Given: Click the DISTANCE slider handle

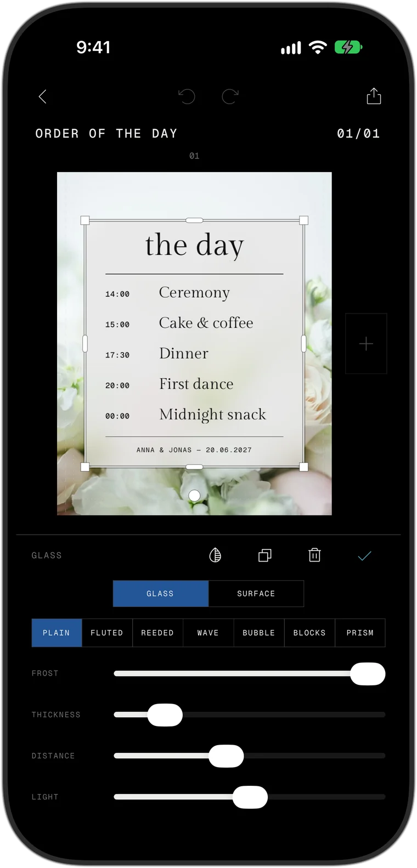Looking at the screenshot, I should tap(226, 756).
